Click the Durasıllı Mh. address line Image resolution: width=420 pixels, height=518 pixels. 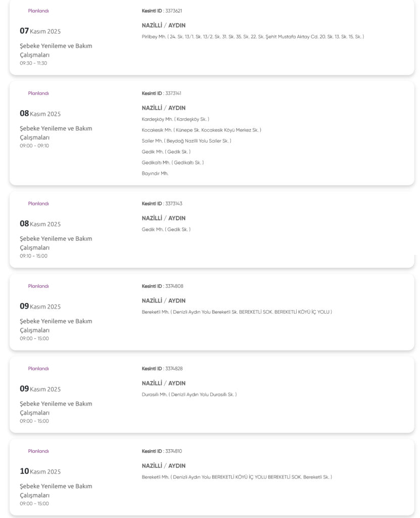[189, 395]
